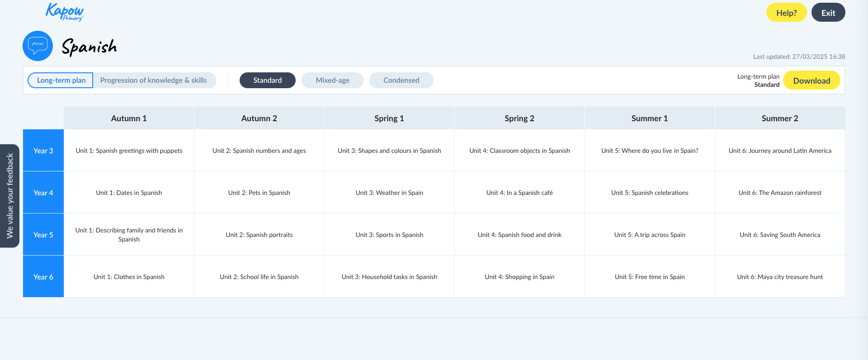Open Unit 2: Pets in Spanish
The image size is (868, 360).
tap(259, 193)
